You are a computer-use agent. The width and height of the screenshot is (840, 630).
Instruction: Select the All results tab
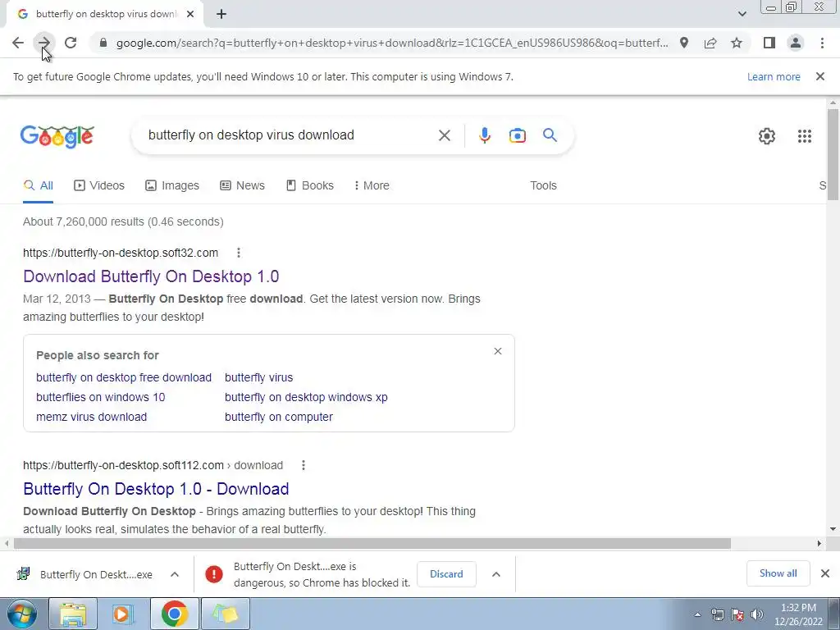38,185
